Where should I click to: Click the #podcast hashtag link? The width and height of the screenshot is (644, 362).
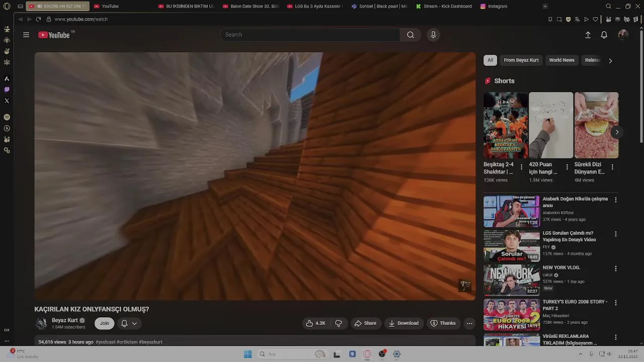[x=105, y=342]
